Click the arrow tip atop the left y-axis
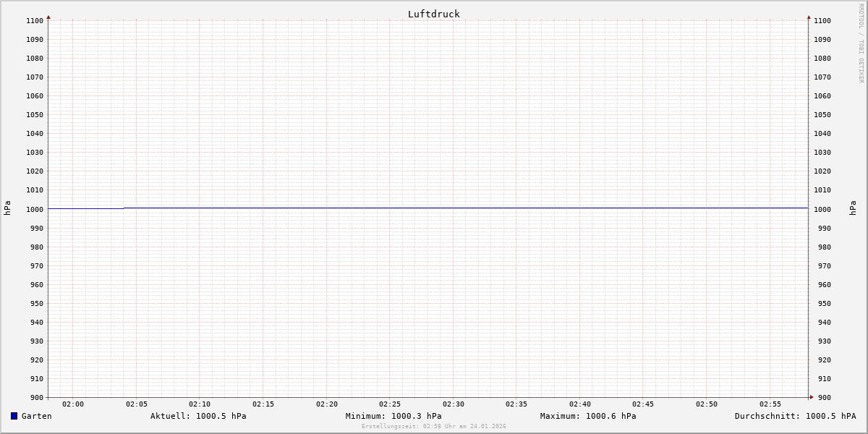The image size is (868, 434). 48,17
